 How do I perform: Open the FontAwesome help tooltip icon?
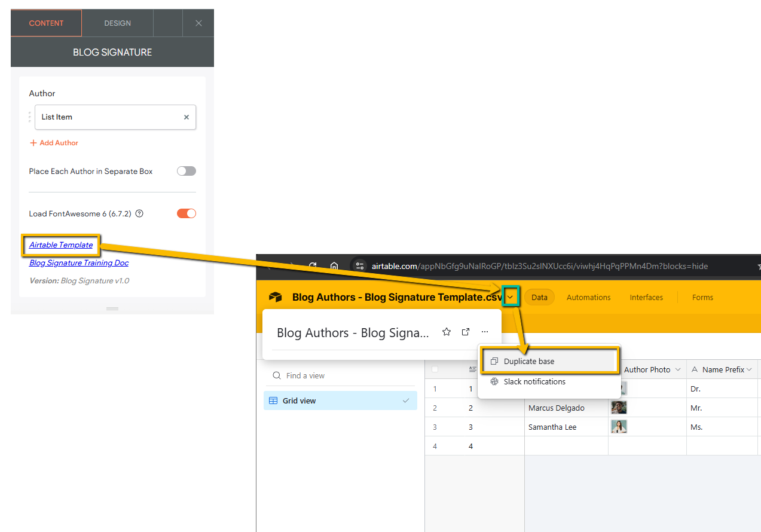coord(139,213)
